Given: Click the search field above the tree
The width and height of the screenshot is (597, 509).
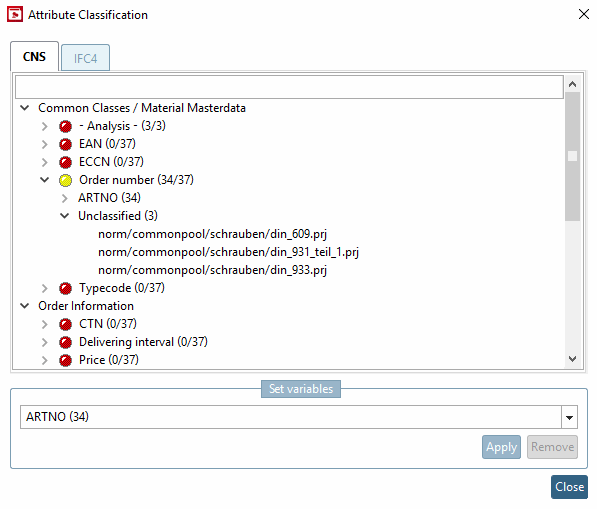Looking at the screenshot, I should 289,87.
